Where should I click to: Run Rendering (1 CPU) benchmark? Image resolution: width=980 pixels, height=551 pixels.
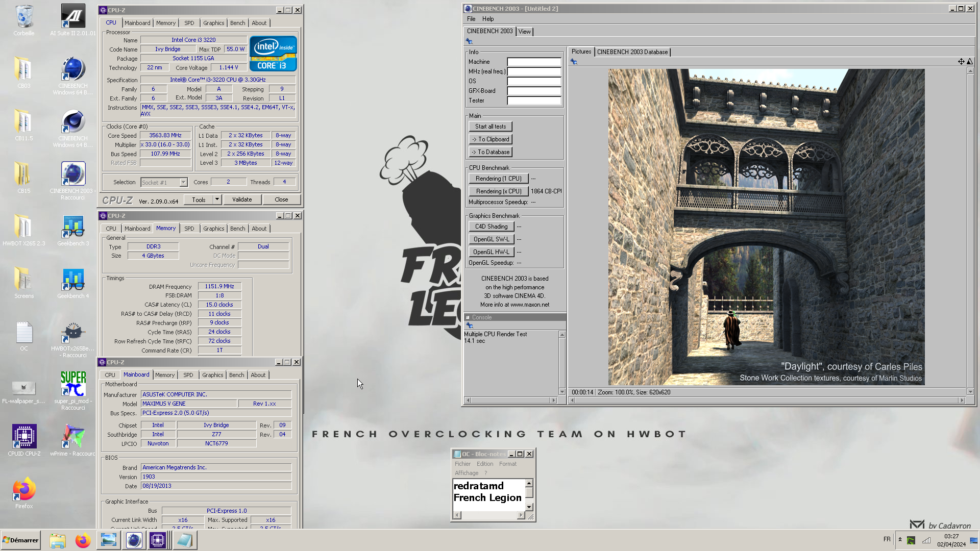(498, 179)
